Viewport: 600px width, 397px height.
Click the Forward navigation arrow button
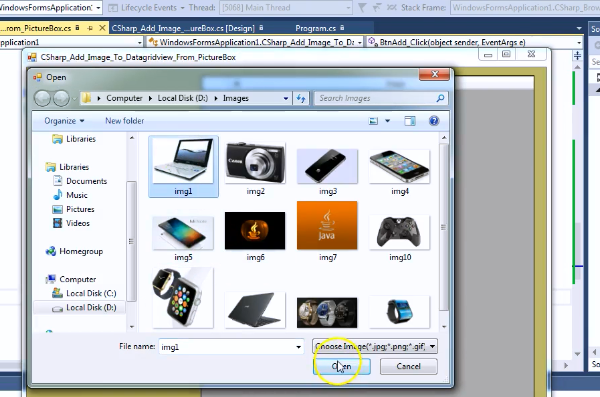[61, 98]
